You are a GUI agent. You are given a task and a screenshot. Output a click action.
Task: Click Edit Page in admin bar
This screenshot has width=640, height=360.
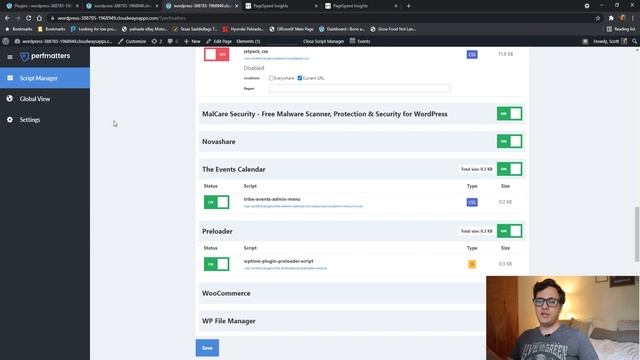219,41
